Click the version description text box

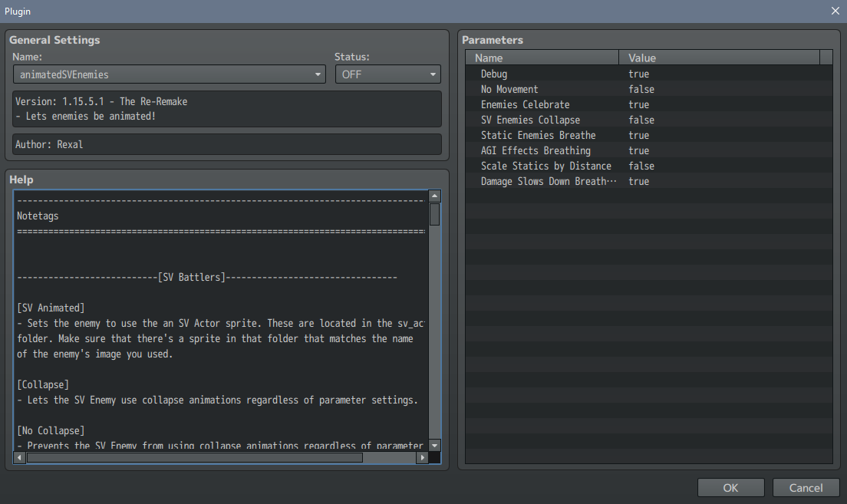pyautogui.click(x=227, y=109)
